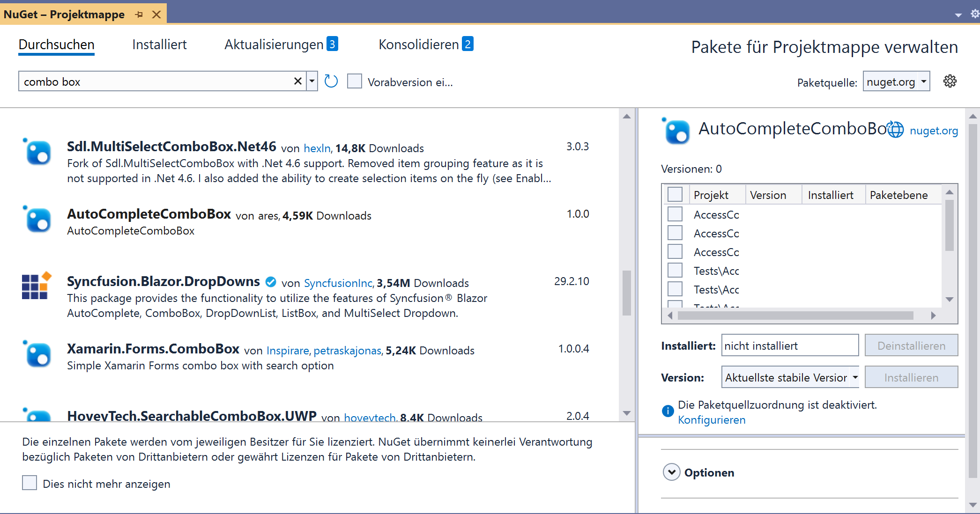Switch to the Installiert tab
The image size is (980, 514).
[x=159, y=44]
